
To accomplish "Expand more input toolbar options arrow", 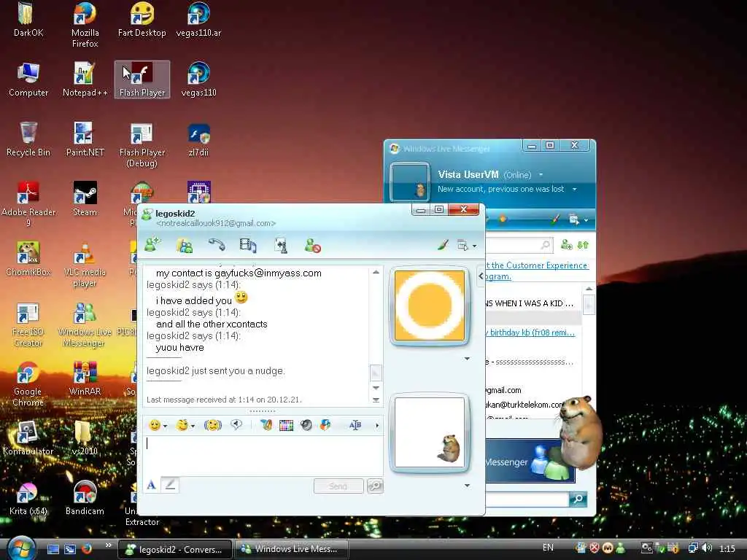I will pyautogui.click(x=377, y=425).
